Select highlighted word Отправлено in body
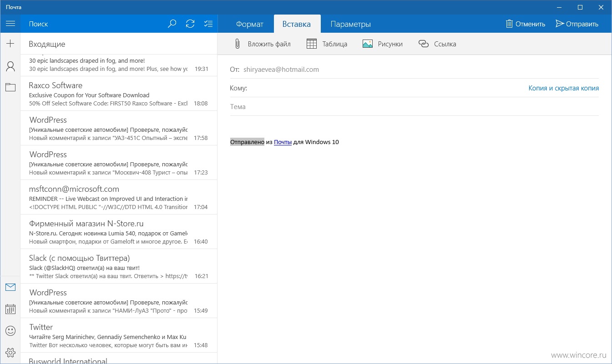The image size is (612, 364). point(247,142)
